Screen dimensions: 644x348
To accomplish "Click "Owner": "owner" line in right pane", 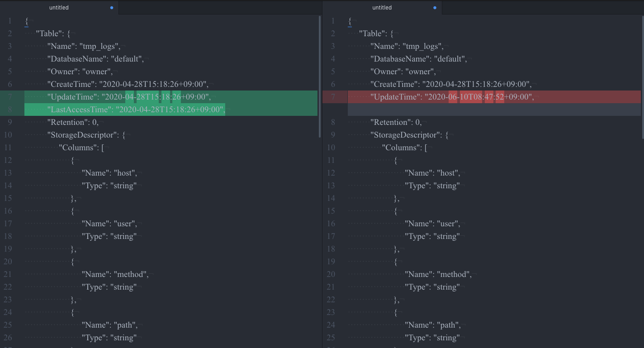I will [403, 72].
